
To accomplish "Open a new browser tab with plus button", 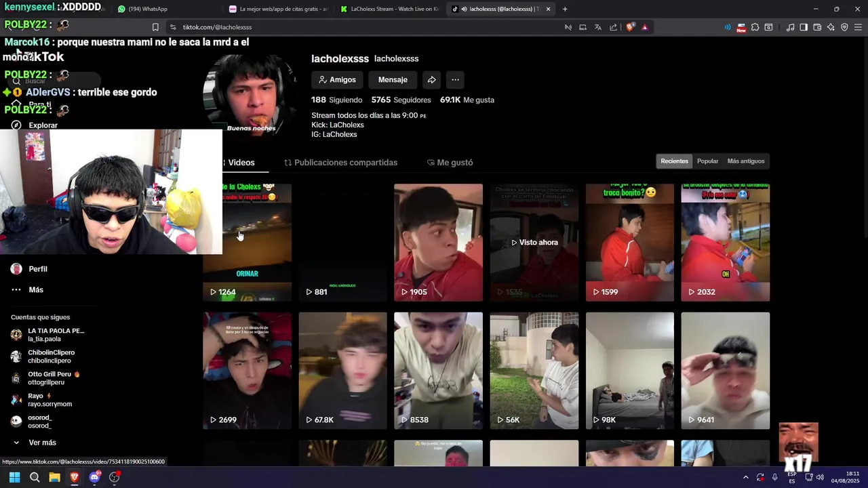I will coord(565,9).
